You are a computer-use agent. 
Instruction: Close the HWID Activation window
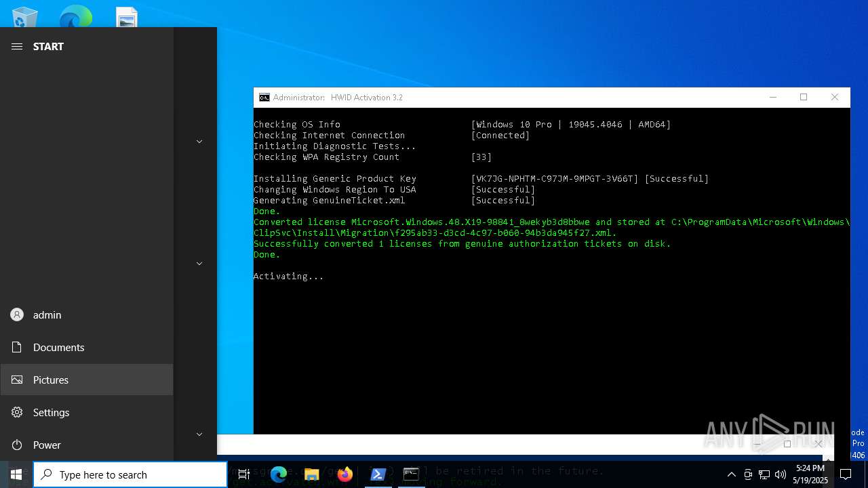[x=835, y=98]
